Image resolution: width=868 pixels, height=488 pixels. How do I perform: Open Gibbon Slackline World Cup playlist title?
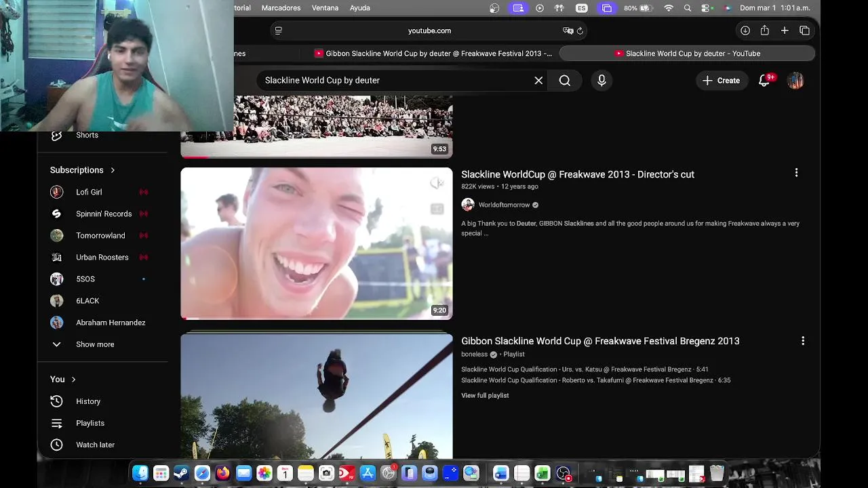coord(600,341)
